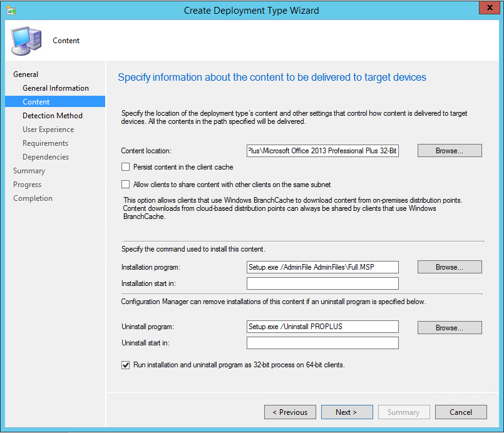This screenshot has height=433, width=504.
Task: Click the Uninstall start in field
Action: tap(322, 343)
